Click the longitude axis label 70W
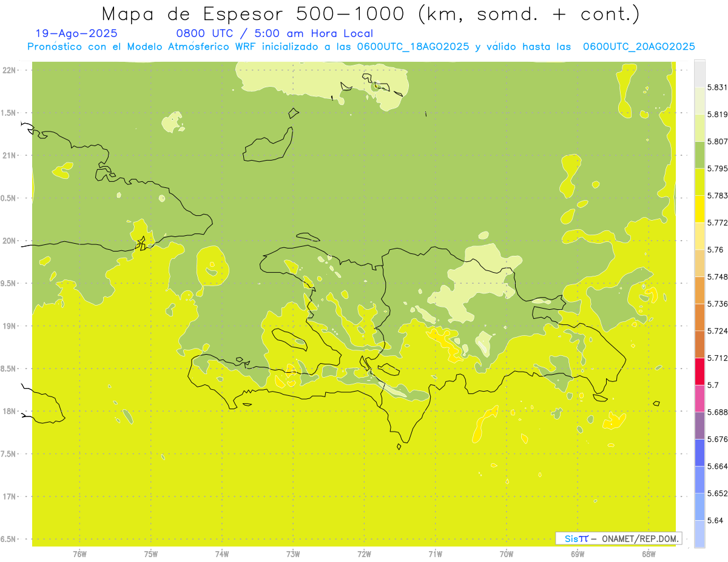728x562 pixels. pos(507,554)
